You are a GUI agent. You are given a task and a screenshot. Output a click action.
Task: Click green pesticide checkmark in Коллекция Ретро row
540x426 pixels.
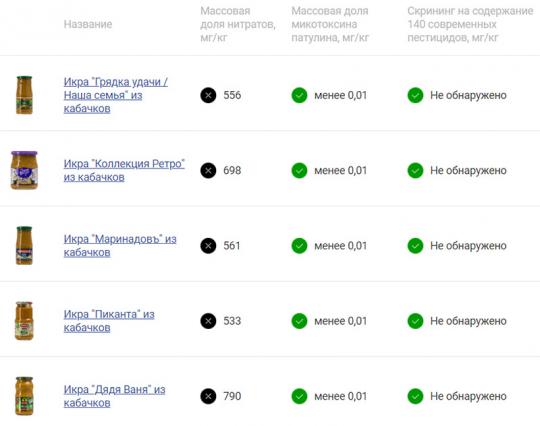click(x=415, y=170)
